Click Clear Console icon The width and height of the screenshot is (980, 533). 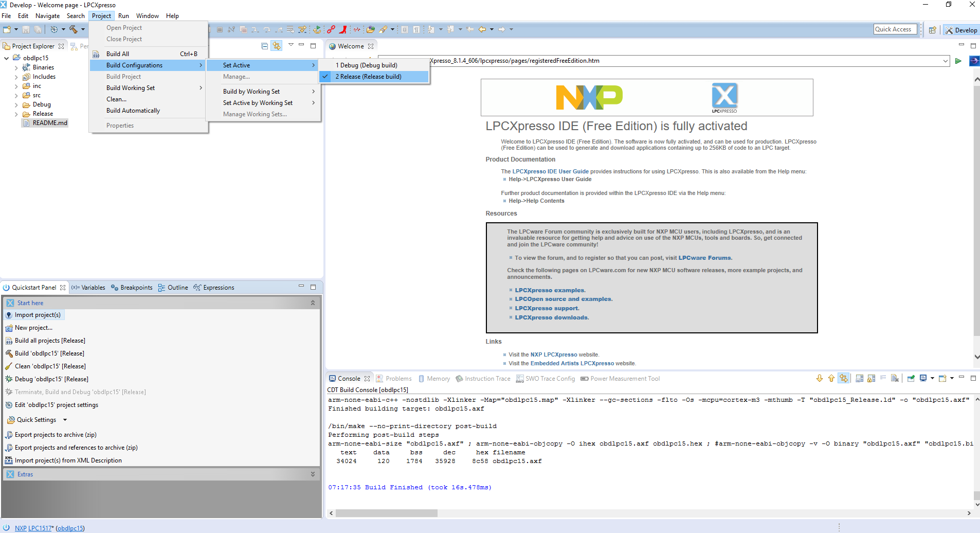[895, 378]
